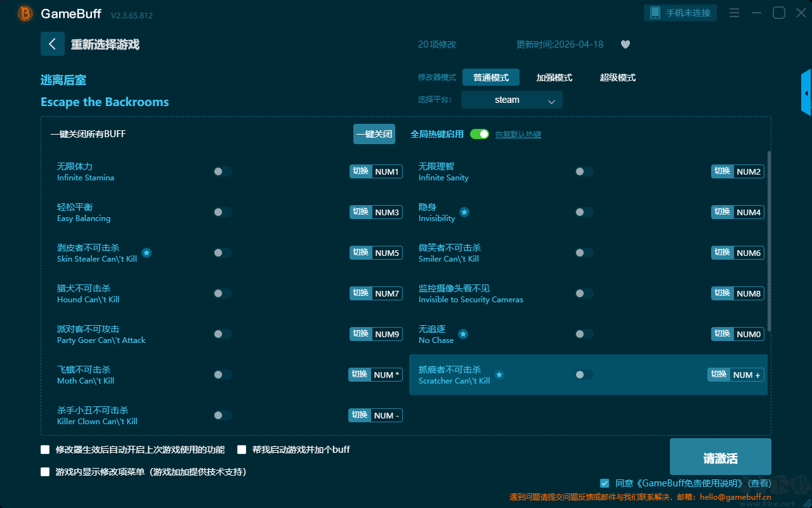Toggle Scratcher Can't Kill switch
Screen dimensions: 812x508
tap(584, 375)
